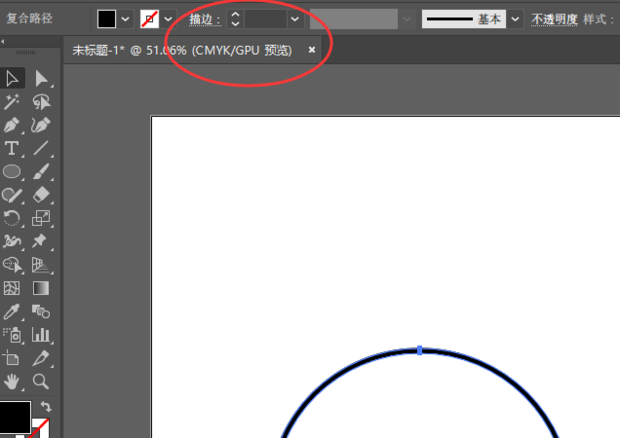Select the Scale tool
Screen dimensions: 620x438
pos(41,218)
